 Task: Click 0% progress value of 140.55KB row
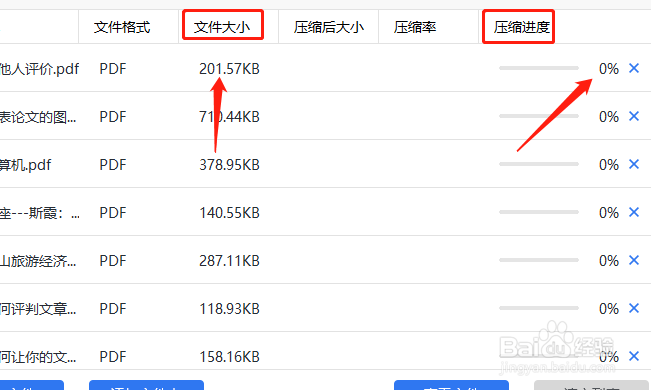[x=609, y=213]
